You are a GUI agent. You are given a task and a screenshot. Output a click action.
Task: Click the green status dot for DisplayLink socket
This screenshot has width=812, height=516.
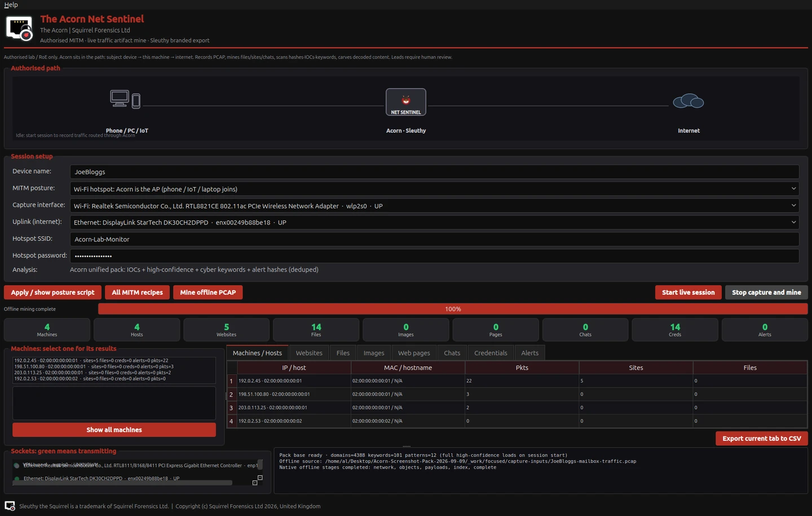(17, 478)
